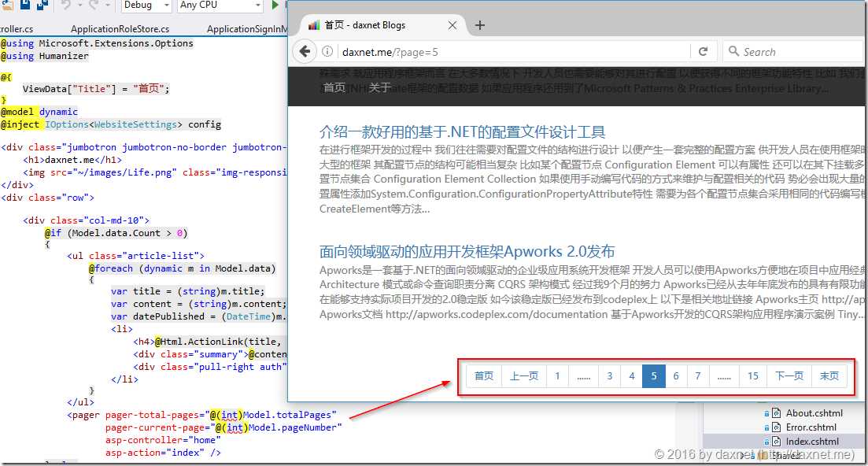Open the 首页 link in site navbar

[x=334, y=87]
